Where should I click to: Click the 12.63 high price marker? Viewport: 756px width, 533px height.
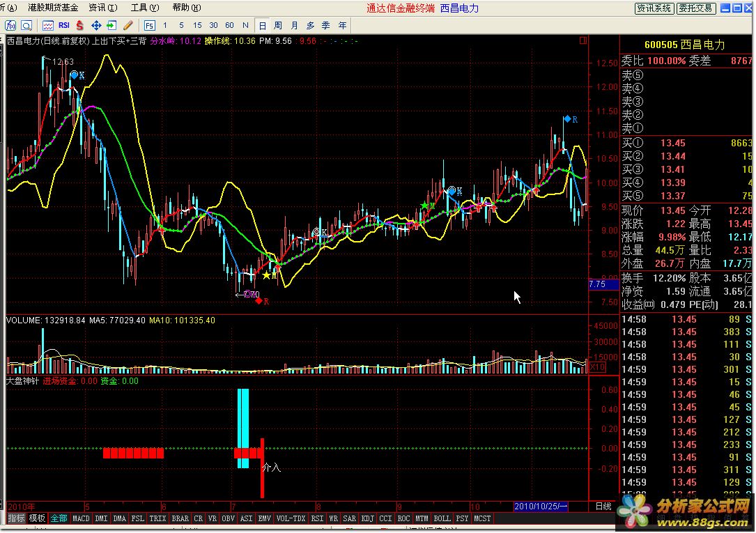tap(63, 62)
